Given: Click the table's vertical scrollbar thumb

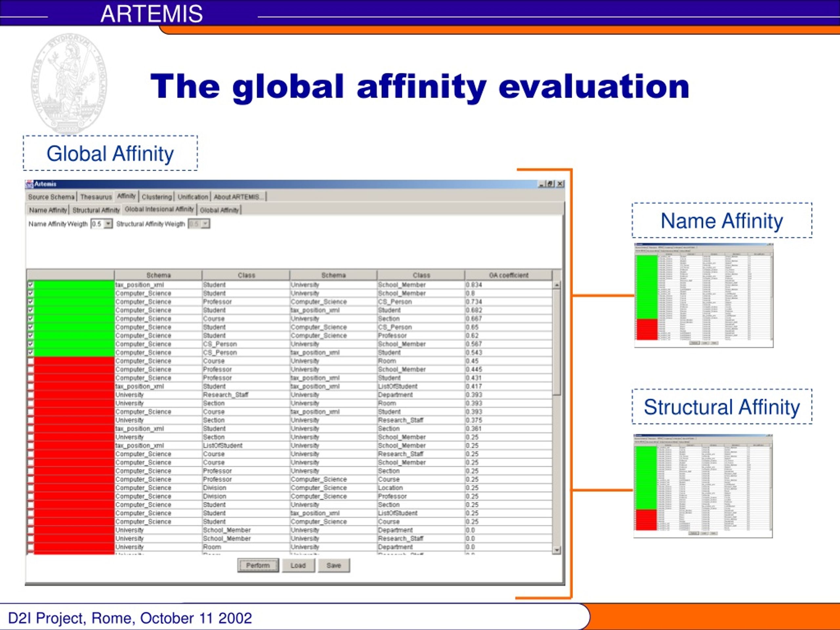Looking at the screenshot, I should click(557, 342).
